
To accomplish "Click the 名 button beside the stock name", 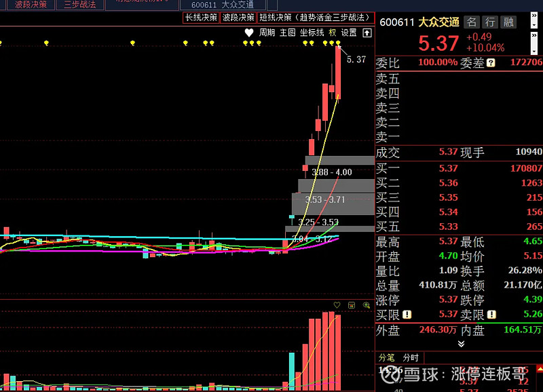I will tap(471, 22).
